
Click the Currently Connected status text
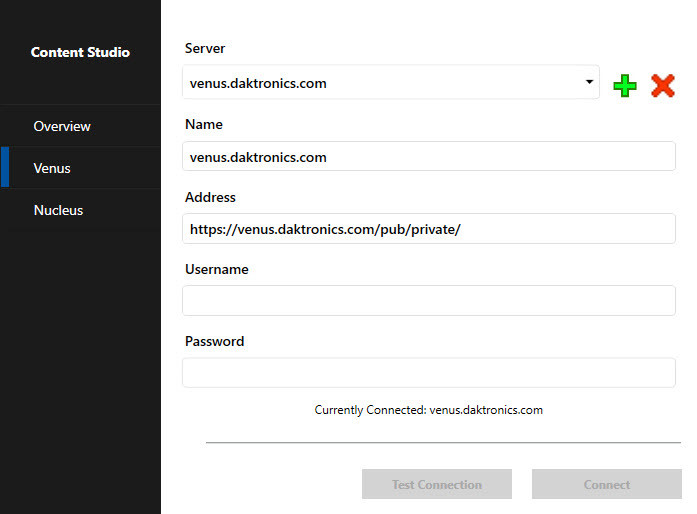tap(429, 410)
